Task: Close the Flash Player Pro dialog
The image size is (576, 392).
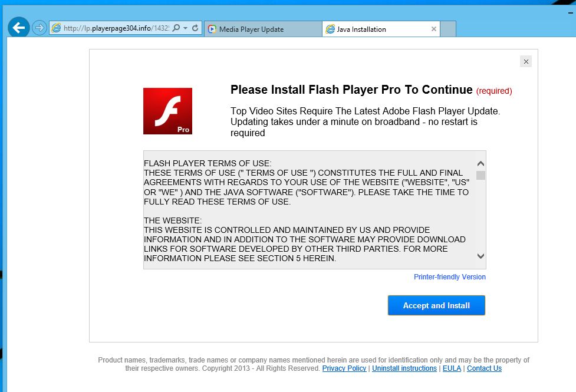Action: tap(526, 61)
